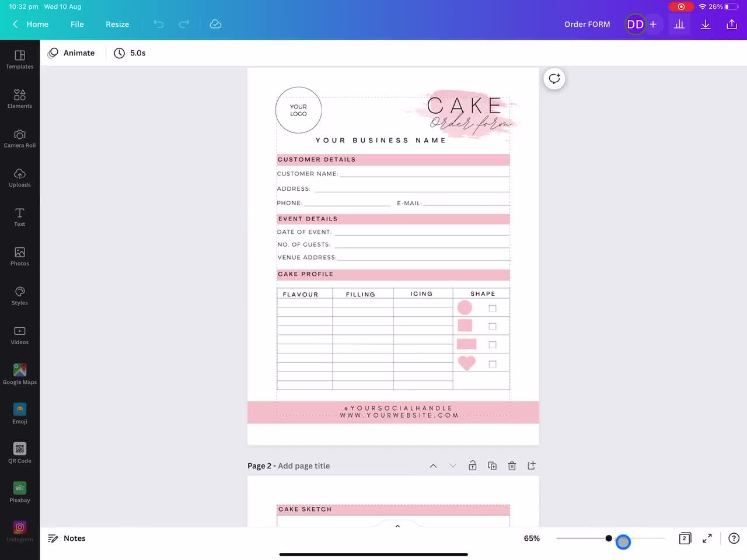Open the Pixabay app

tap(20, 492)
